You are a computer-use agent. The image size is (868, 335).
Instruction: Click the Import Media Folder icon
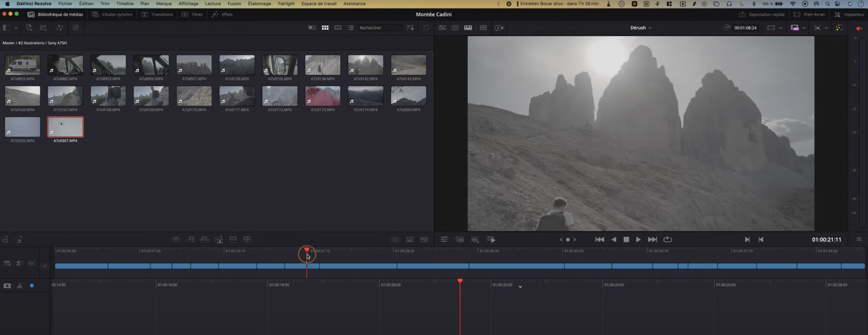click(44, 28)
